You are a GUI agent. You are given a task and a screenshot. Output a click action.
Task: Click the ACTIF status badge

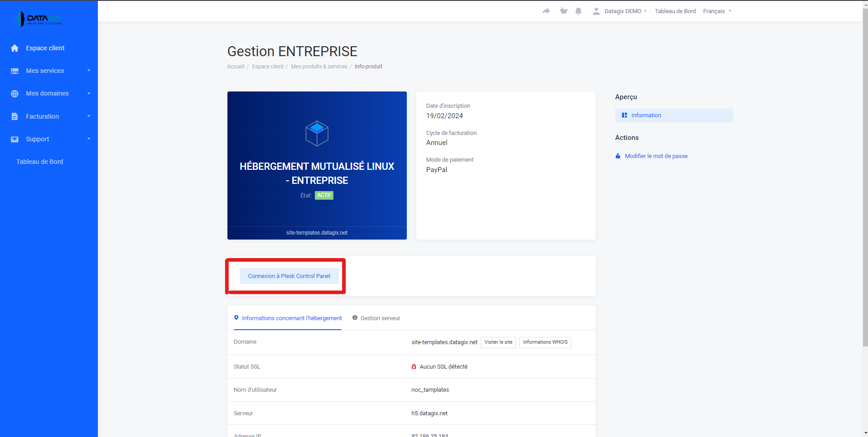(324, 195)
